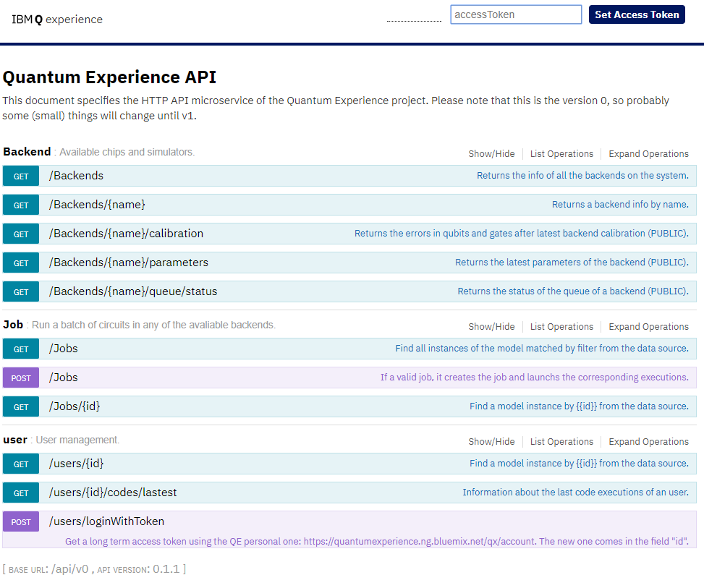Click the GET badge for /Backends
Viewport: 704px width, 588px height.
pos(21,176)
